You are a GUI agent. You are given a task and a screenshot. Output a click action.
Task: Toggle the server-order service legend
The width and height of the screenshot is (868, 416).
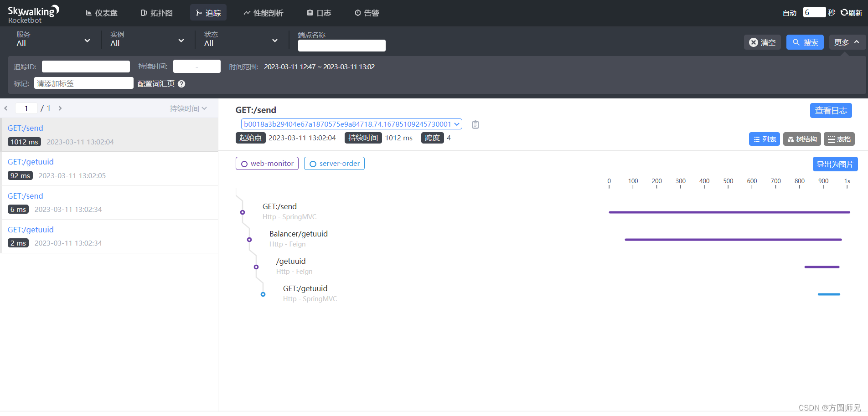point(334,164)
